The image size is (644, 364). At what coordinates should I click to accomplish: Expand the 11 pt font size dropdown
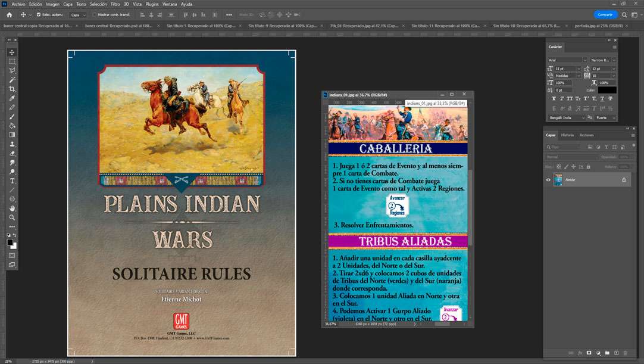(579, 69)
